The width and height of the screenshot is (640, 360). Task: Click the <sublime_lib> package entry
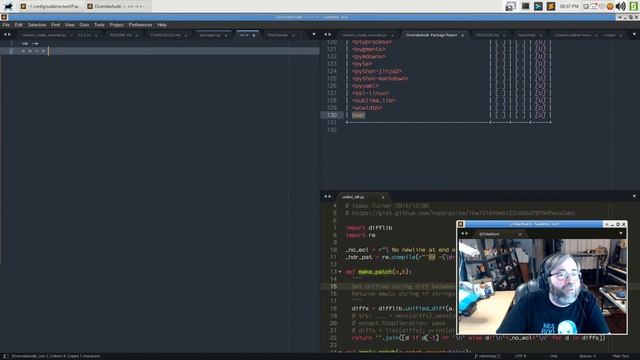pos(373,100)
